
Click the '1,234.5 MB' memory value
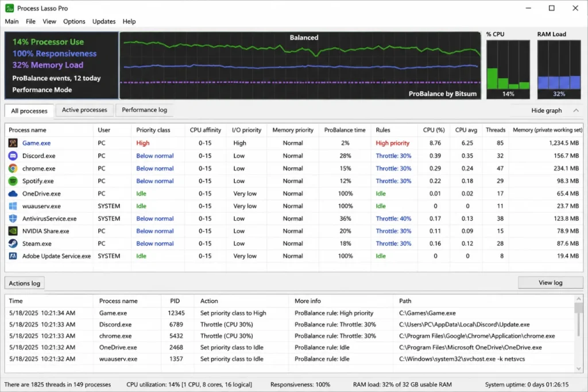point(564,143)
